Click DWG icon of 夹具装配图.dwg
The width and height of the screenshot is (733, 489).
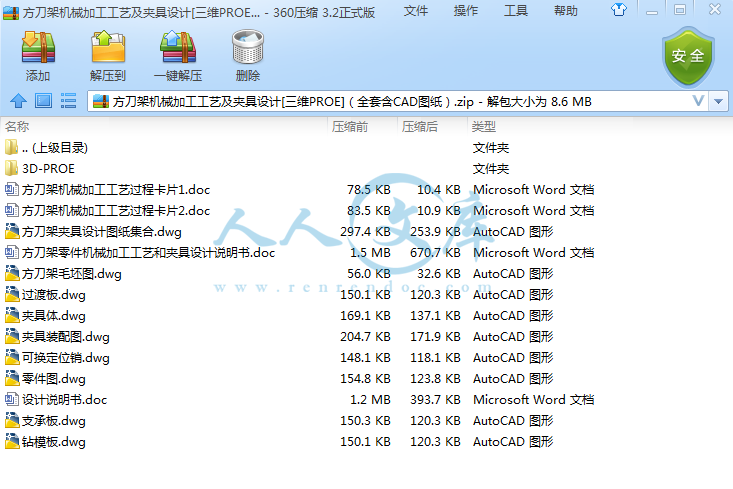(x=12, y=336)
